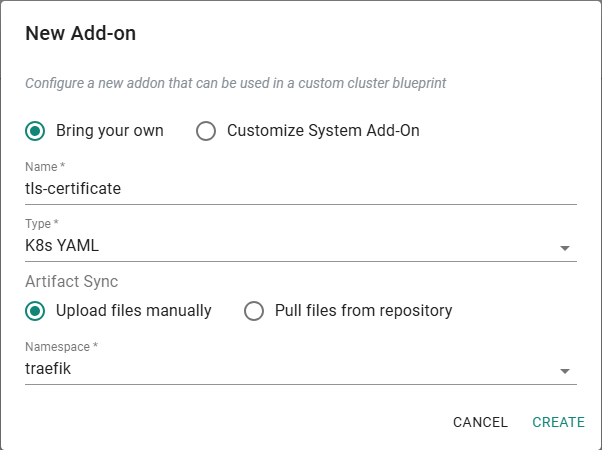The image size is (602, 450).
Task: Enable the Upload files manually radio option
Action: 36,311
